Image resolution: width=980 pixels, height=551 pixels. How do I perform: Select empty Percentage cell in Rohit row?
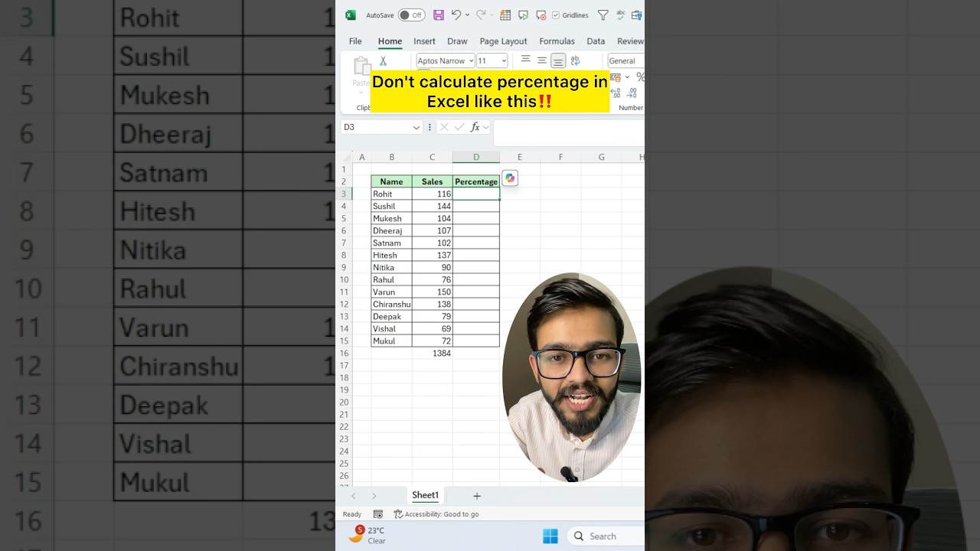[475, 194]
